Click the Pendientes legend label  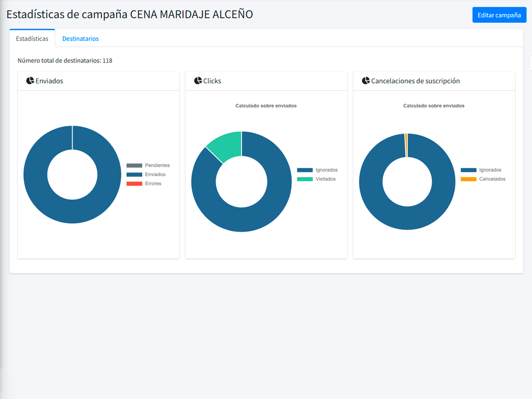[x=158, y=165]
